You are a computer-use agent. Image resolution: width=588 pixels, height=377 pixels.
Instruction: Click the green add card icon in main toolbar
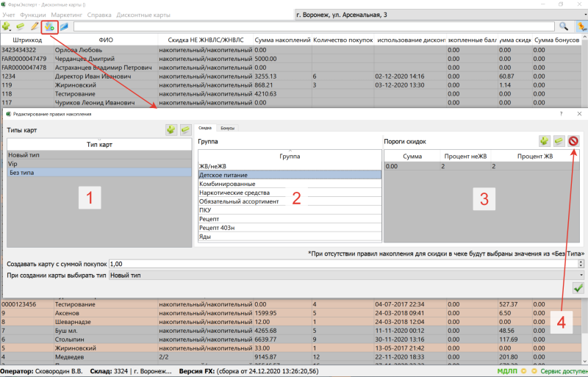tap(7, 26)
